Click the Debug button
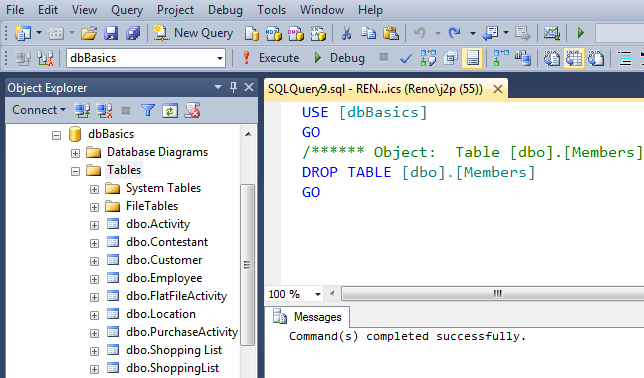The height and width of the screenshot is (378, 644). click(339, 58)
